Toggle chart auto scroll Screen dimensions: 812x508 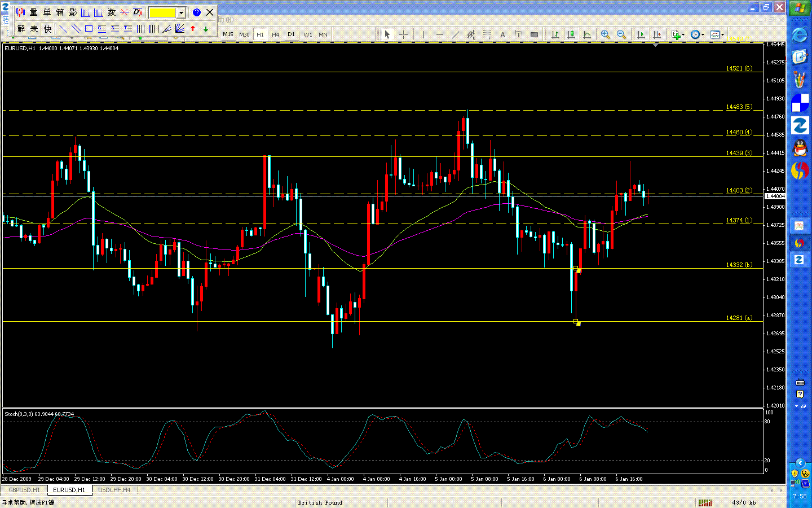pyautogui.click(x=641, y=34)
